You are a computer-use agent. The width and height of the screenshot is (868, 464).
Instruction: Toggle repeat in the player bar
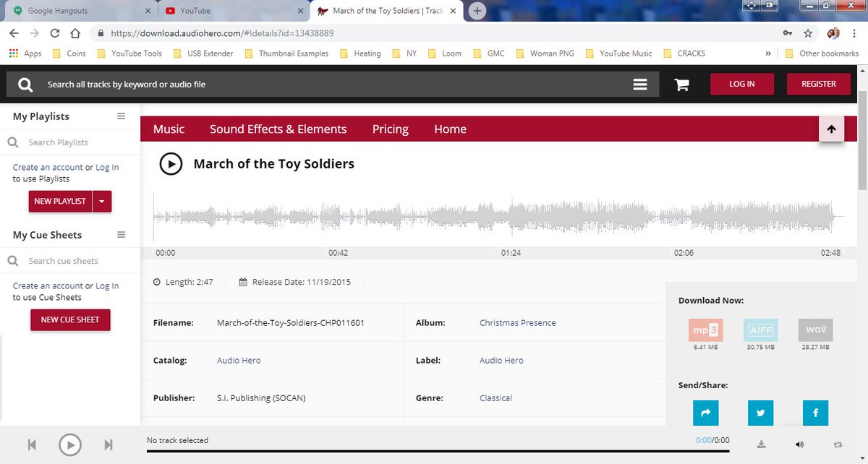838,444
